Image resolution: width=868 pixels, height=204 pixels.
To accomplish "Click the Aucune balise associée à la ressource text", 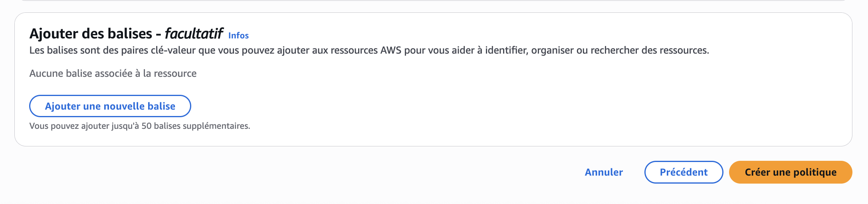I will click(x=113, y=74).
